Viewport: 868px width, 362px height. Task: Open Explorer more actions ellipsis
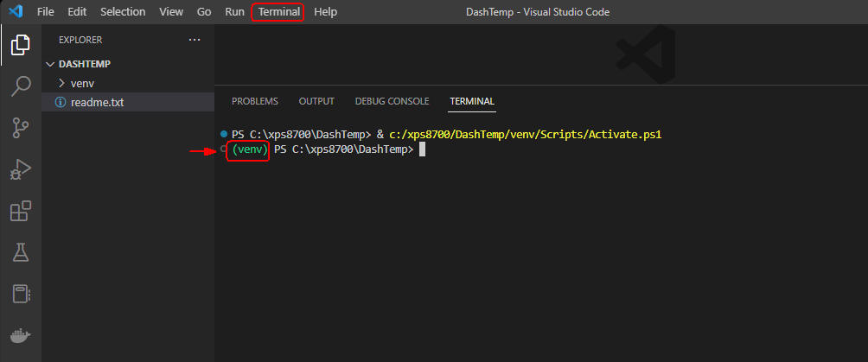[195, 40]
